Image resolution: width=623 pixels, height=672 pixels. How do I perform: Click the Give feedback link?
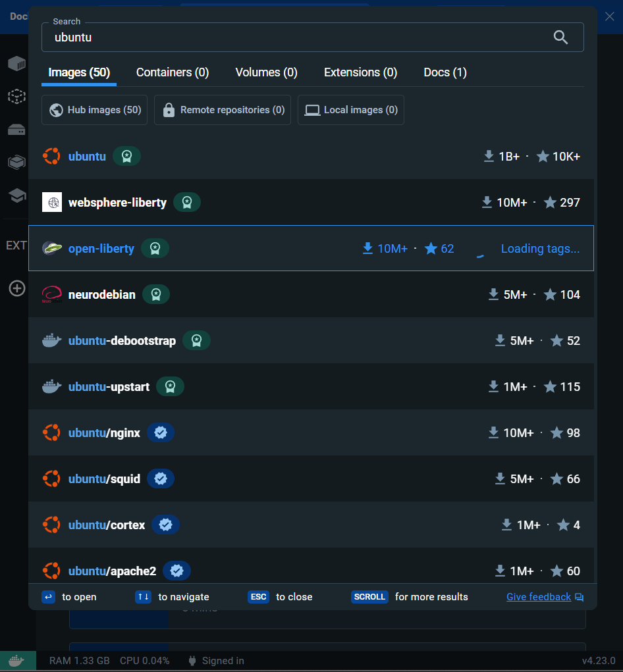539,597
